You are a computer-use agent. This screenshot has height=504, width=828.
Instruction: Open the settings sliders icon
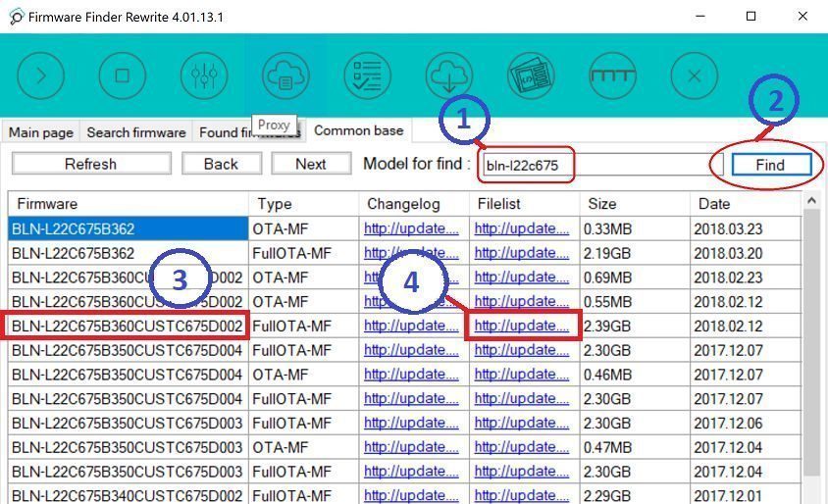click(204, 75)
